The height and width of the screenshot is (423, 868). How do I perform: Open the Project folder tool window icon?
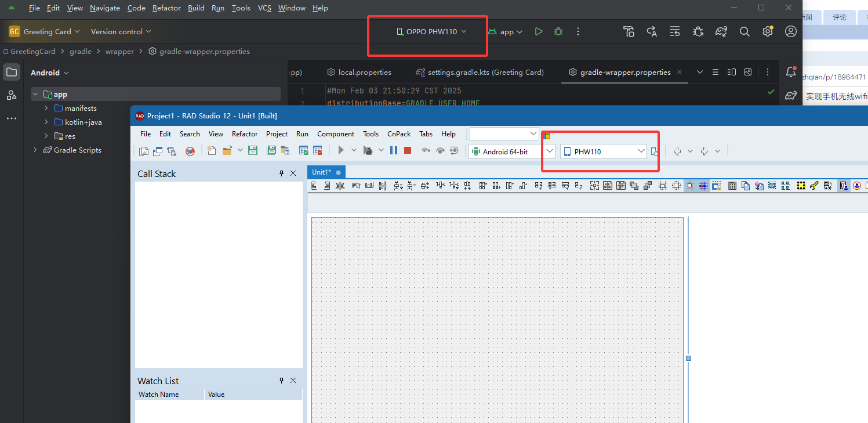pyautogui.click(x=12, y=72)
